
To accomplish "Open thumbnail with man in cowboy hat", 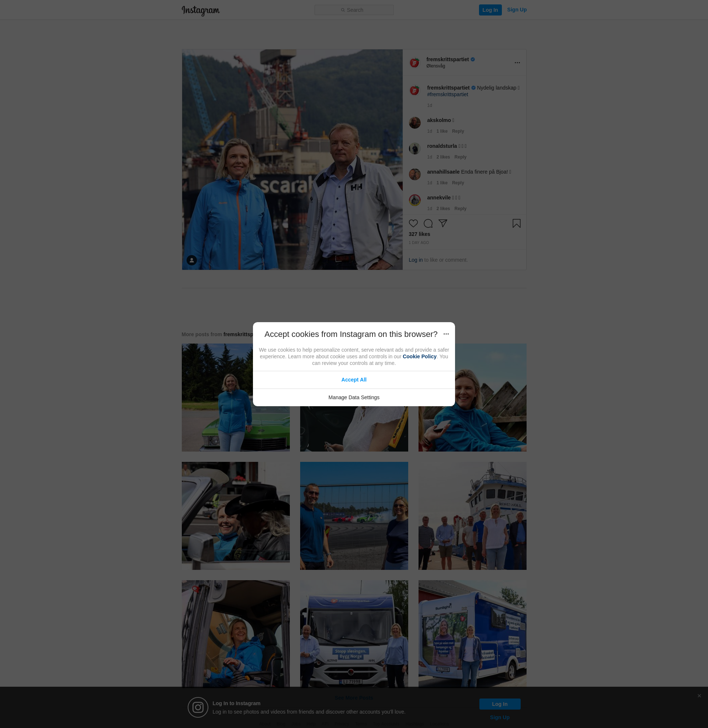I will click(x=235, y=516).
